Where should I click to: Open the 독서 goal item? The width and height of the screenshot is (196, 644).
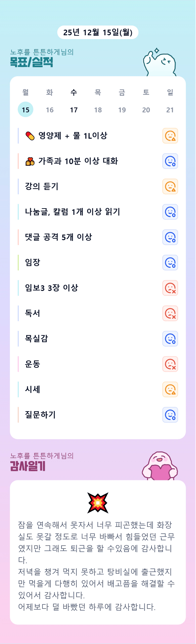[32, 313]
